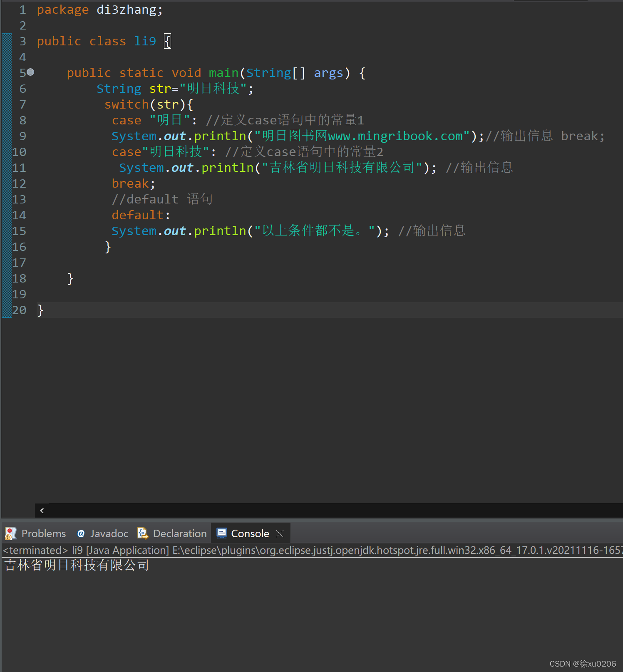Click the comment '//定义case语句中的常量2'

pos(304,152)
